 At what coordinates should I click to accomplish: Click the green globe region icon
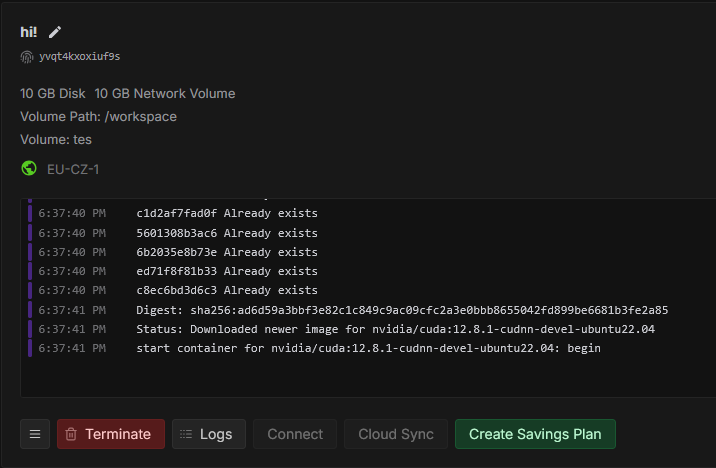(29, 168)
